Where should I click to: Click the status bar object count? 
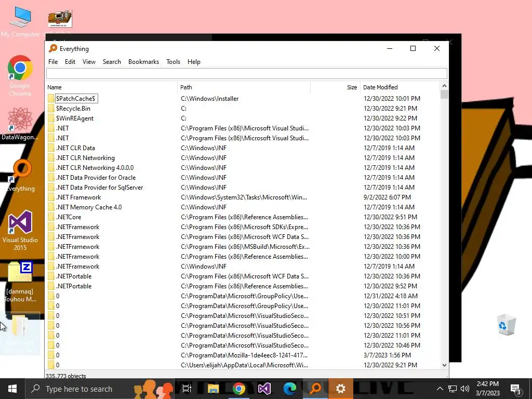click(x=66, y=376)
